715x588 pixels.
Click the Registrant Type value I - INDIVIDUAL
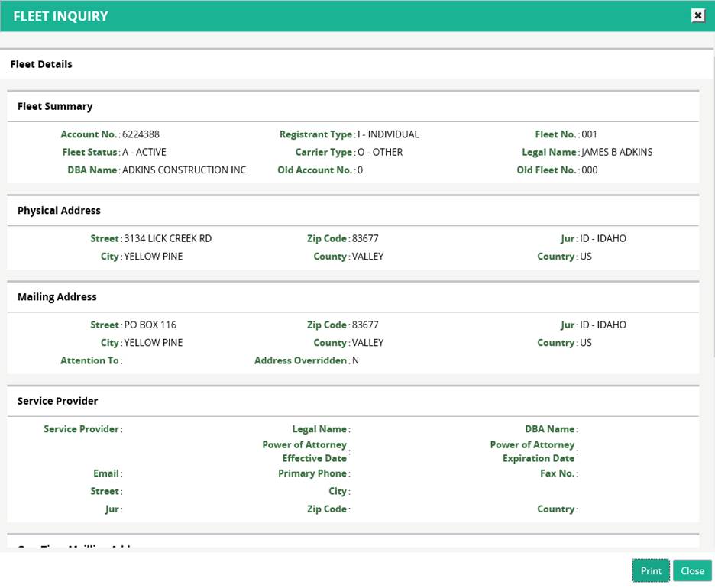tap(387, 134)
